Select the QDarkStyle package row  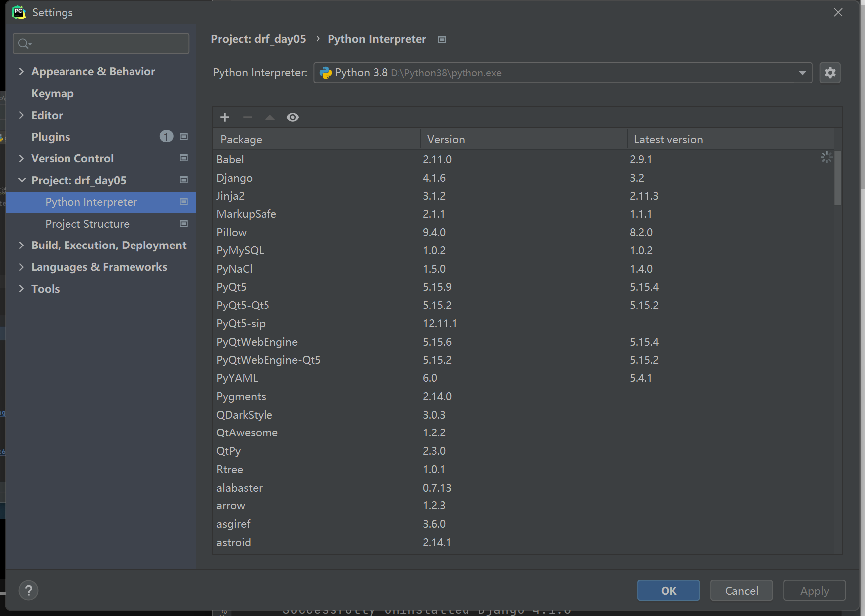pyautogui.click(x=524, y=415)
